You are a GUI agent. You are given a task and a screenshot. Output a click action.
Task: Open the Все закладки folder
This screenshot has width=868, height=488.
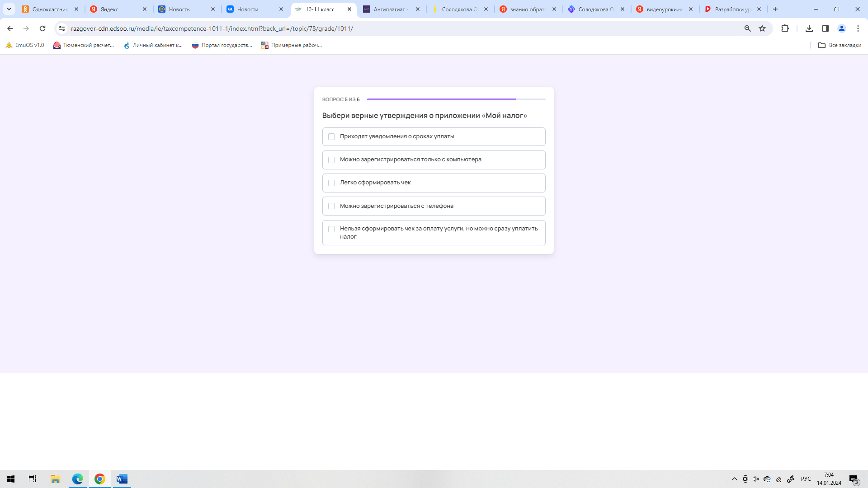840,45
